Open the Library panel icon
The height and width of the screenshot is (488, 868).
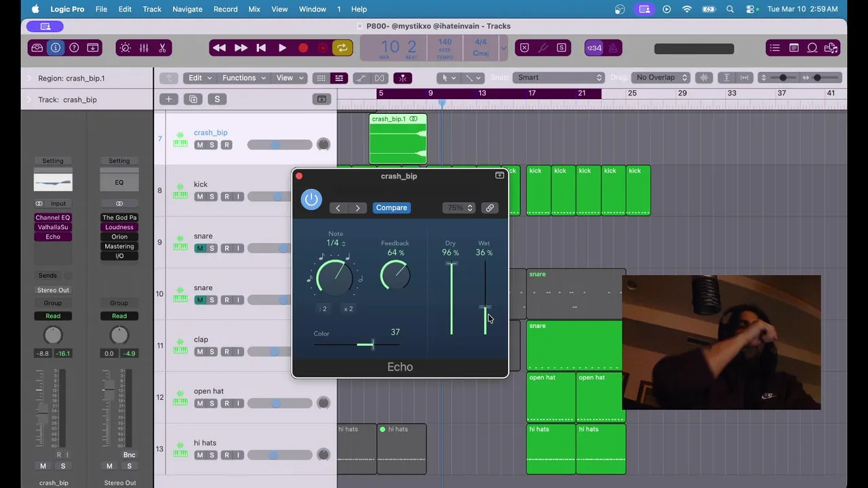37,47
